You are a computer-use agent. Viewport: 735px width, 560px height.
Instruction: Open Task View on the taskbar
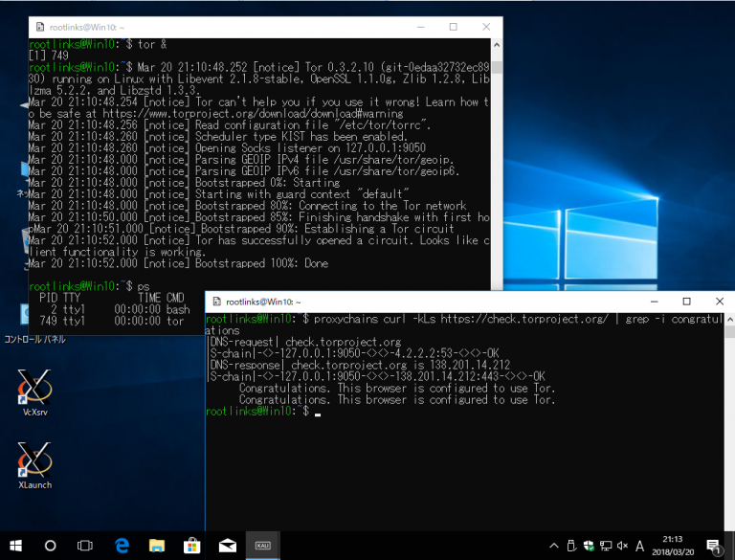pos(85,546)
